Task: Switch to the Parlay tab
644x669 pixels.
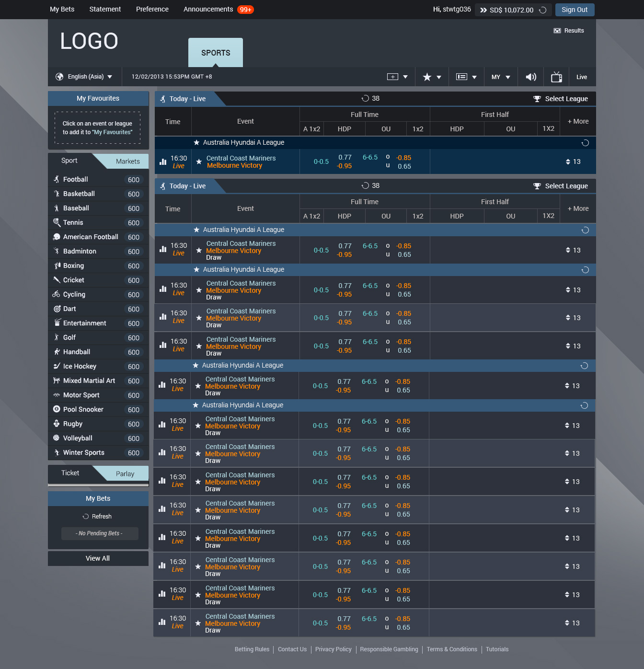Action: 125,474
